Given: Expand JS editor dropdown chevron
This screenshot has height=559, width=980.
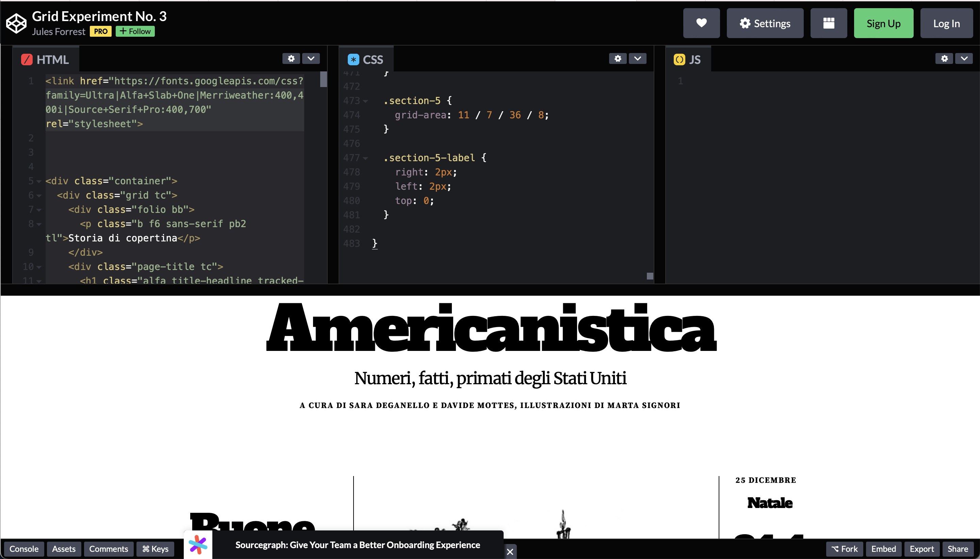Looking at the screenshot, I should 964,58.
